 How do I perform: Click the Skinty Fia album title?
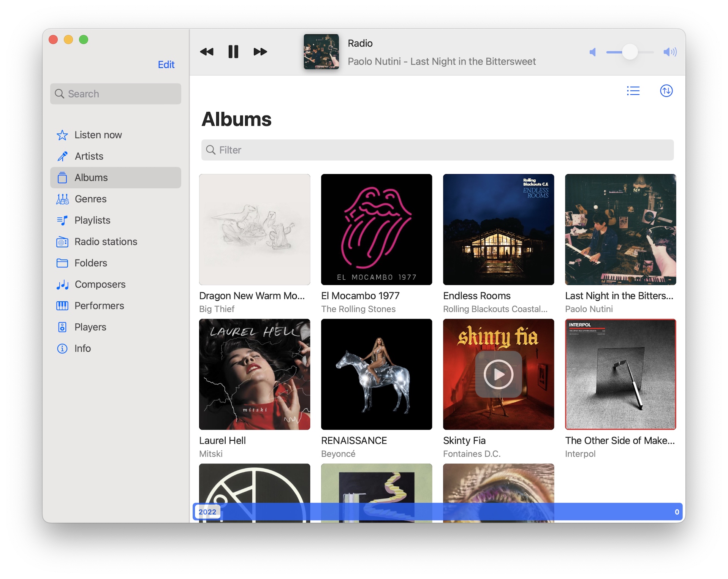pos(464,440)
